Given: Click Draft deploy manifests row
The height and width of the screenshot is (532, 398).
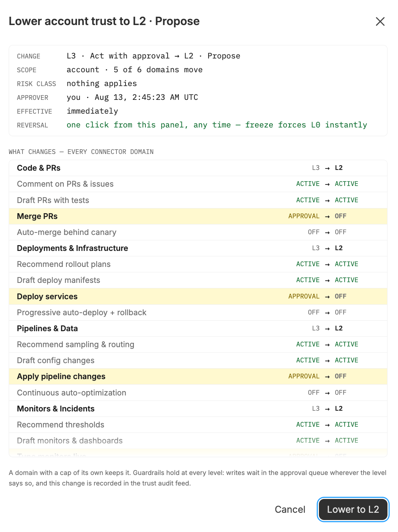Looking at the screenshot, I should (198, 280).
